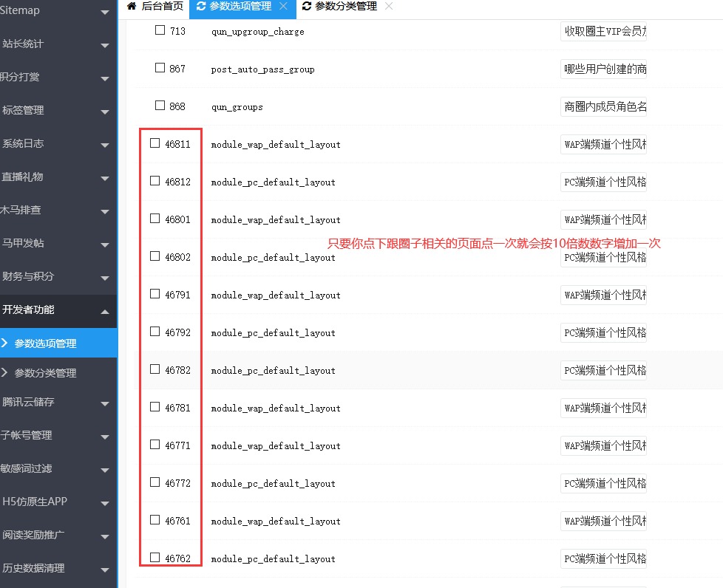This screenshot has width=723, height=588.
Task: Select the checkbox for row 46762
Action: pos(155,558)
